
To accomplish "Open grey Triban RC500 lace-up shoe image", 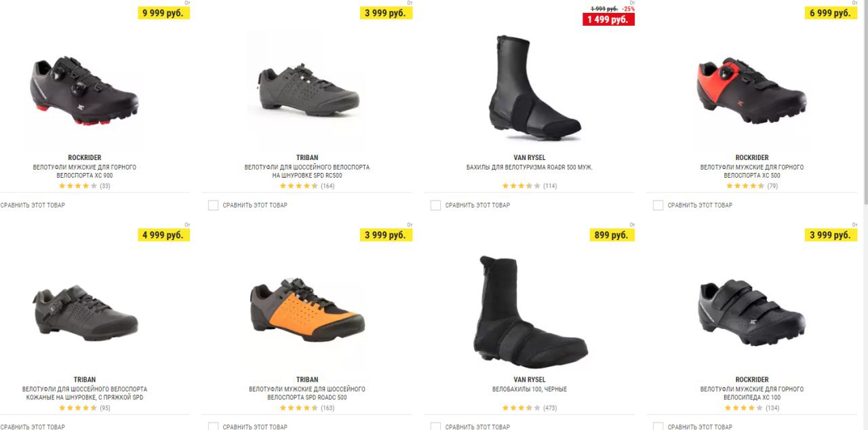I will coord(307,90).
